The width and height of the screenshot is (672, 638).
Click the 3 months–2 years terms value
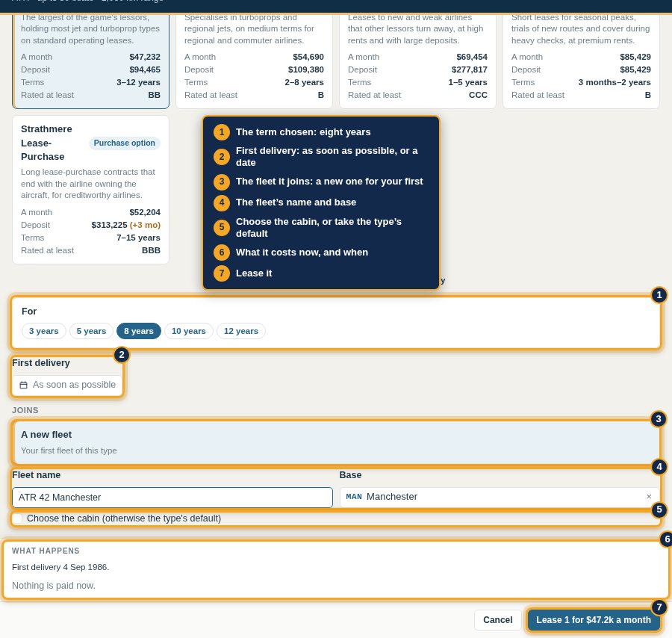pos(615,82)
